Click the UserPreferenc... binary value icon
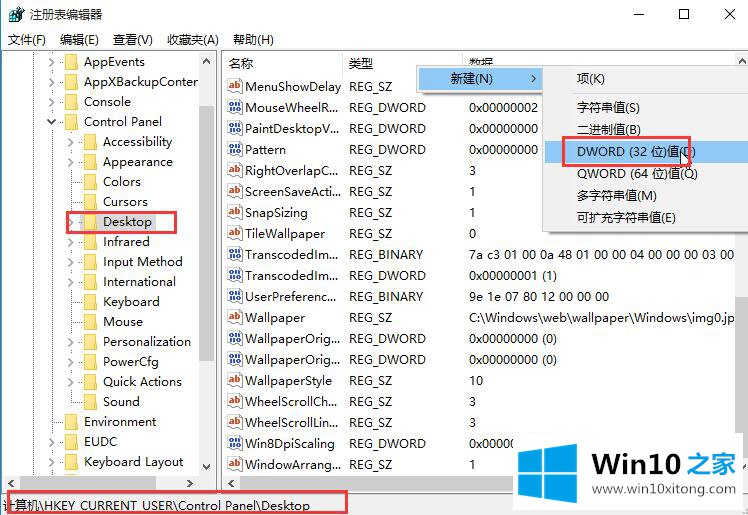Viewport: 748px width, 515px height. click(x=234, y=296)
